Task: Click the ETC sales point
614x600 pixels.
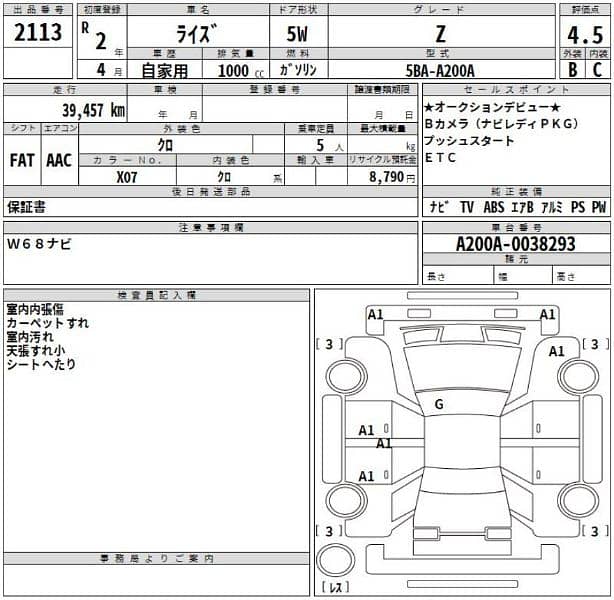Action: (x=440, y=157)
